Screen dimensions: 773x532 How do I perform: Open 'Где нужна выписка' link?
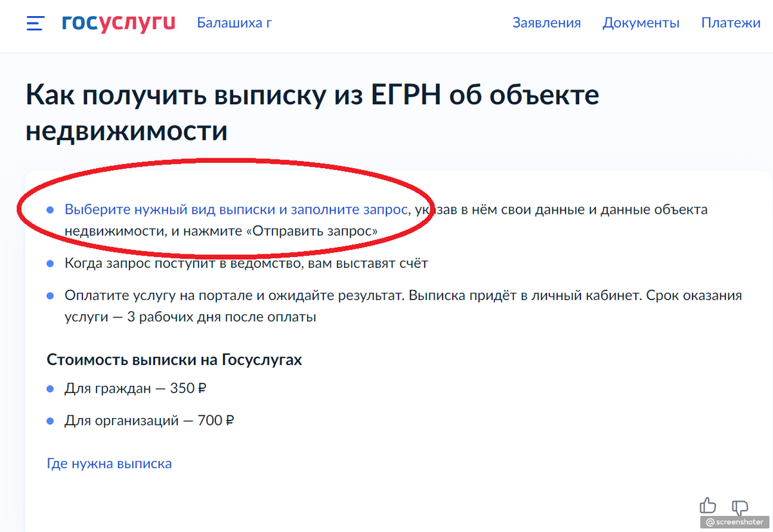pyautogui.click(x=110, y=464)
